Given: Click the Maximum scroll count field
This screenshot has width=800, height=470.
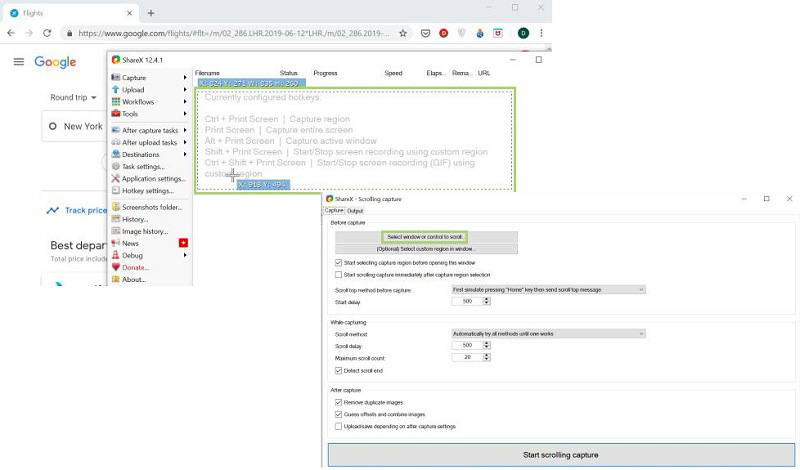Looking at the screenshot, I should pos(466,358).
